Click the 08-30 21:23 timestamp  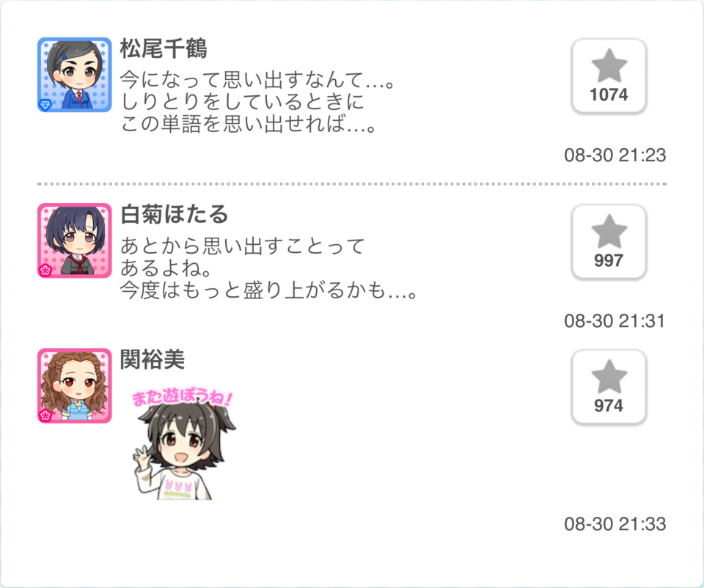[615, 155]
